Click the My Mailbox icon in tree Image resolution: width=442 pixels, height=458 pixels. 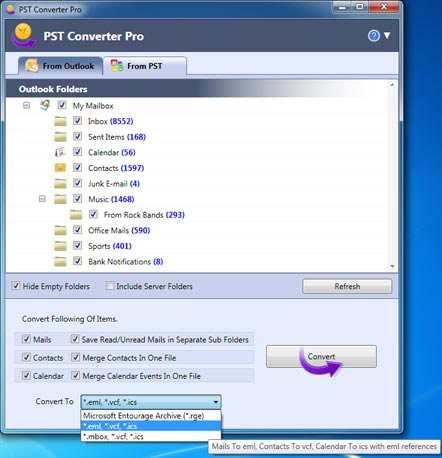tap(45, 105)
